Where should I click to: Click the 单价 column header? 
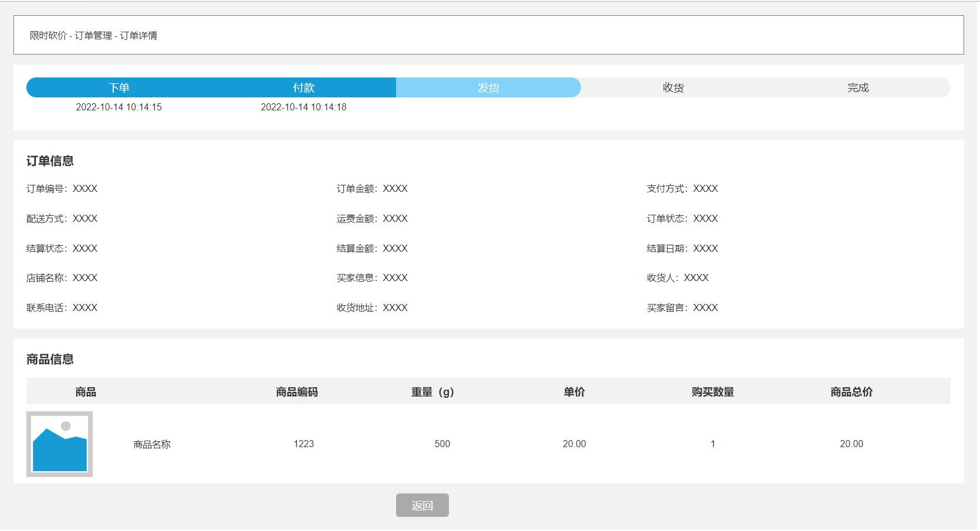574,391
